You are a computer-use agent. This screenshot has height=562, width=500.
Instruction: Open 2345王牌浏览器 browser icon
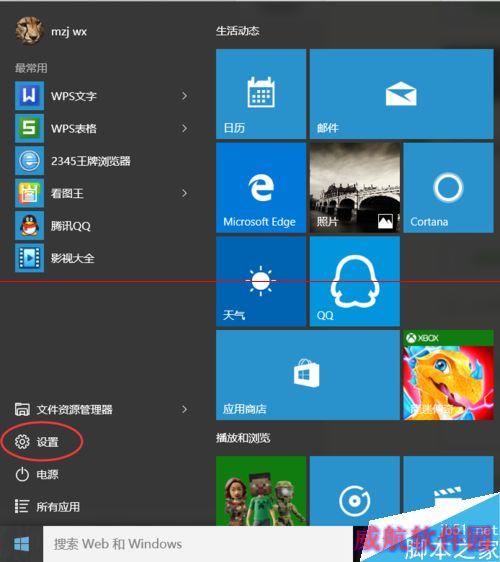[x=29, y=161]
